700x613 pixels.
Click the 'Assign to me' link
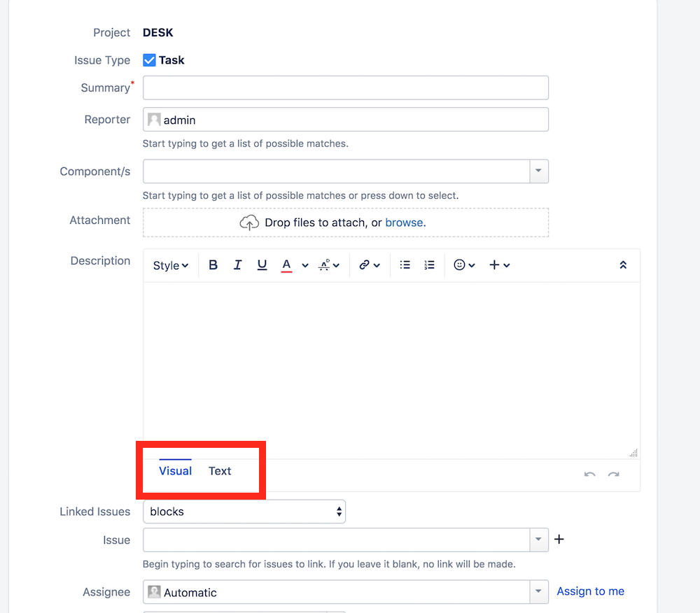pyautogui.click(x=590, y=591)
